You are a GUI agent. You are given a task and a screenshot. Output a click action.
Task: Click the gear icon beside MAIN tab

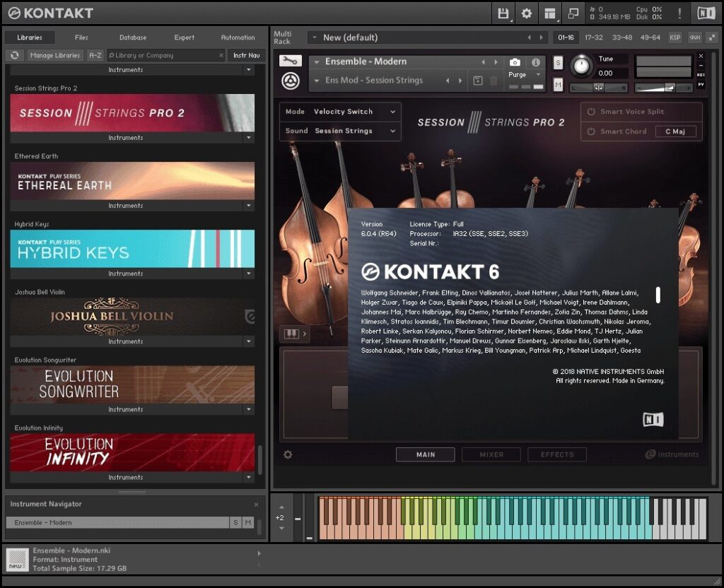(288, 454)
